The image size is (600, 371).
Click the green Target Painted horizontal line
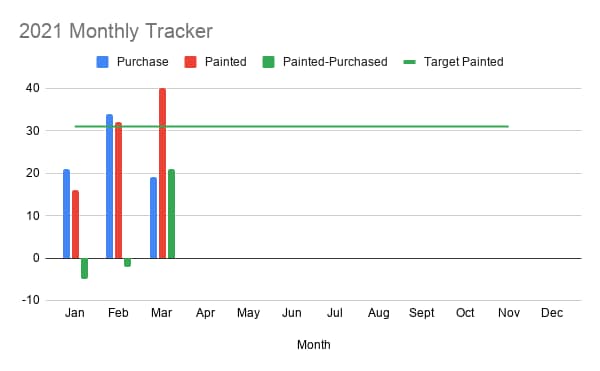point(292,126)
